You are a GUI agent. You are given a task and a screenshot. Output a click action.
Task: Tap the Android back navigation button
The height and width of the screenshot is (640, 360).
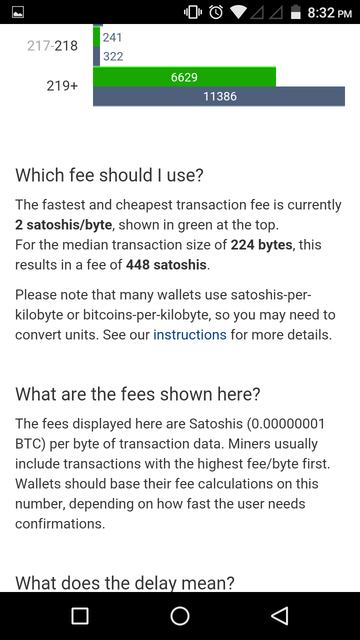280,616
